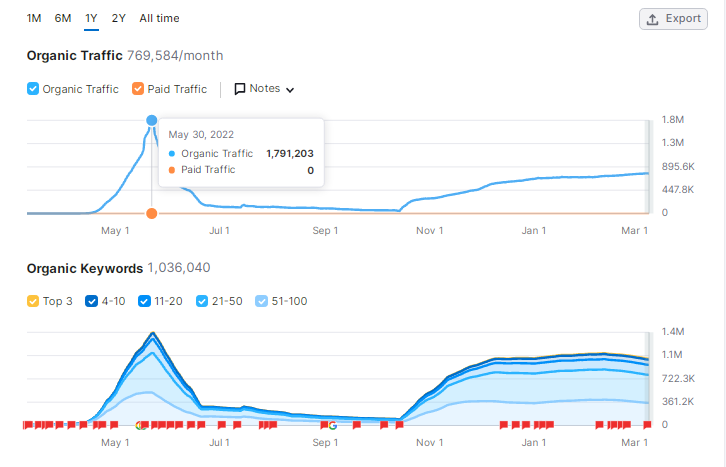Click the 1.8M axis label
This screenshot has width=726, height=467.
pos(673,120)
